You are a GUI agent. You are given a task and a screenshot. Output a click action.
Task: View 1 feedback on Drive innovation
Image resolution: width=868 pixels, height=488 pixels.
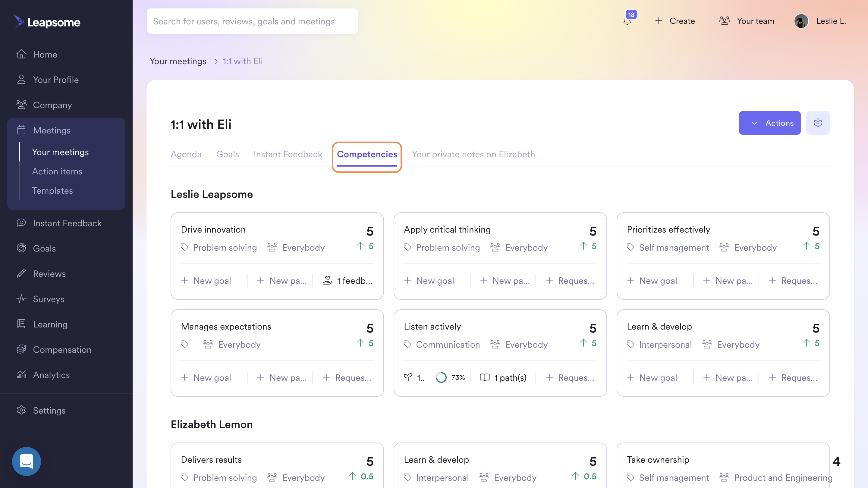348,280
